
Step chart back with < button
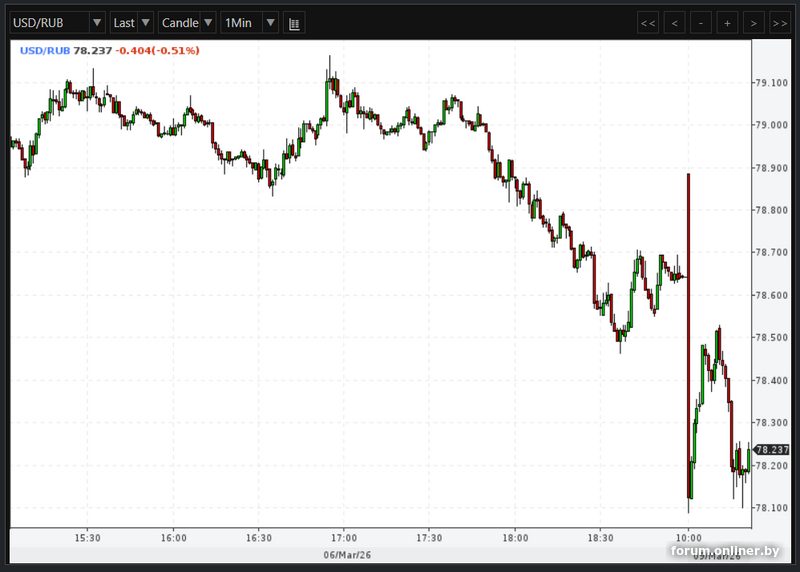coord(674,23)
